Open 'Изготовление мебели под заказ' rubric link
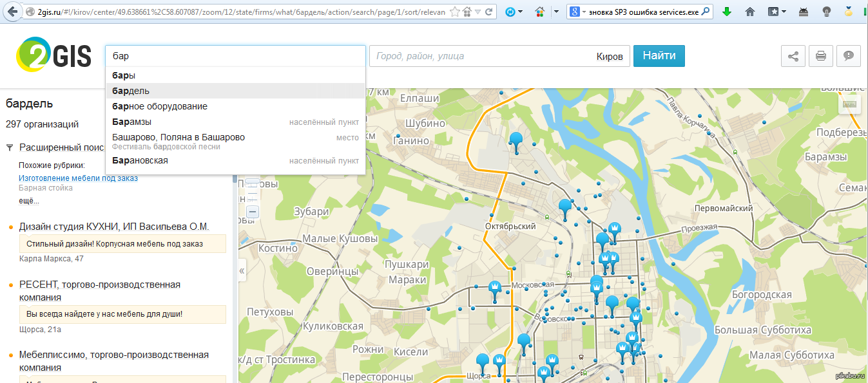This screenshot has height=383, width=868. [x=78, y=178]
